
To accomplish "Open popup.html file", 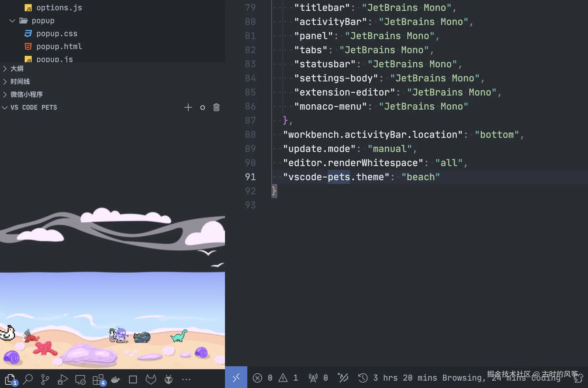I will point(59,46).
